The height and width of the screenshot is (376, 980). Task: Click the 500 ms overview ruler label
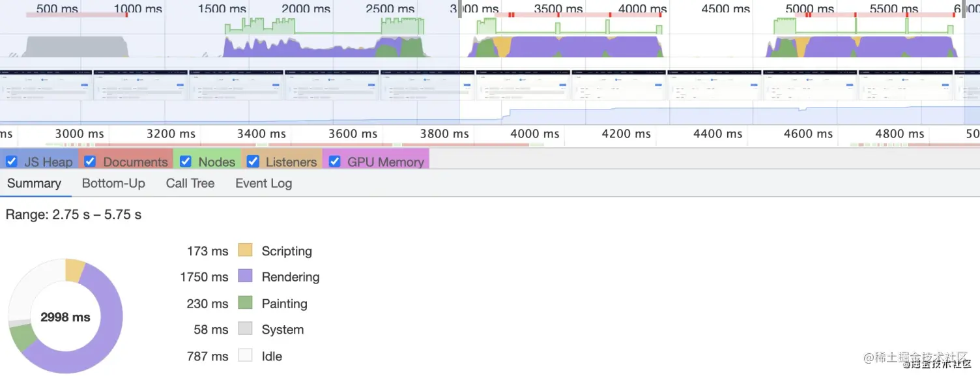coord(57,9)
